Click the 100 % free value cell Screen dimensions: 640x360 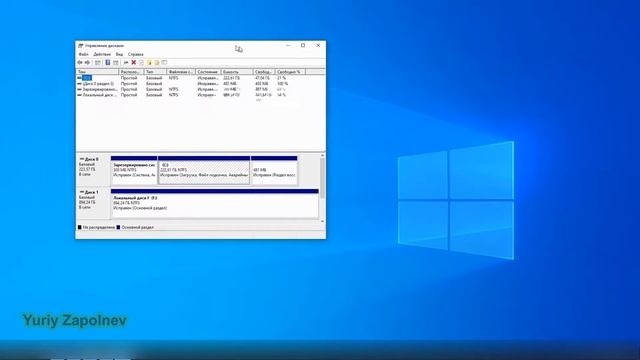click(x=282, y=83)
